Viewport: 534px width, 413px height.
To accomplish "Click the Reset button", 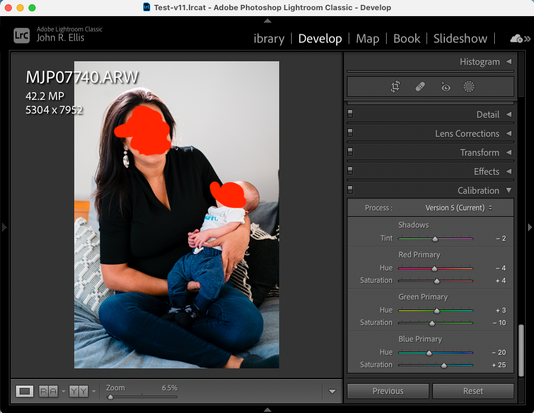I will tap(473, 391).
